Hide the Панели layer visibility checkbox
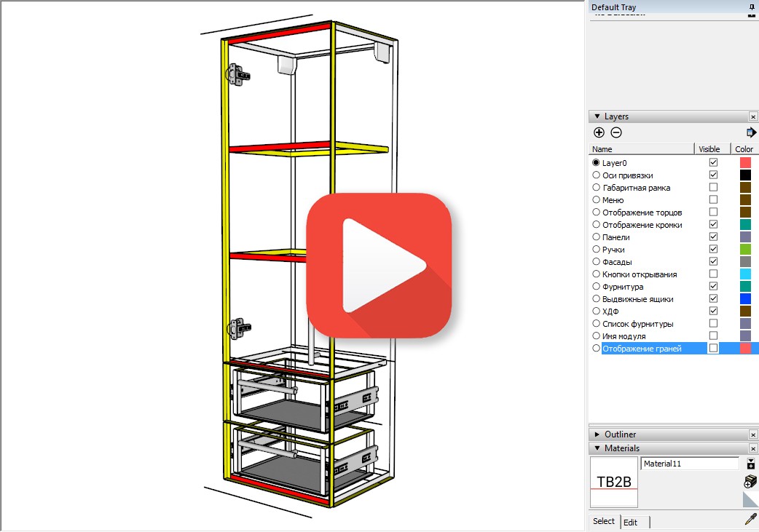759x532 pixels. point(713,237)
